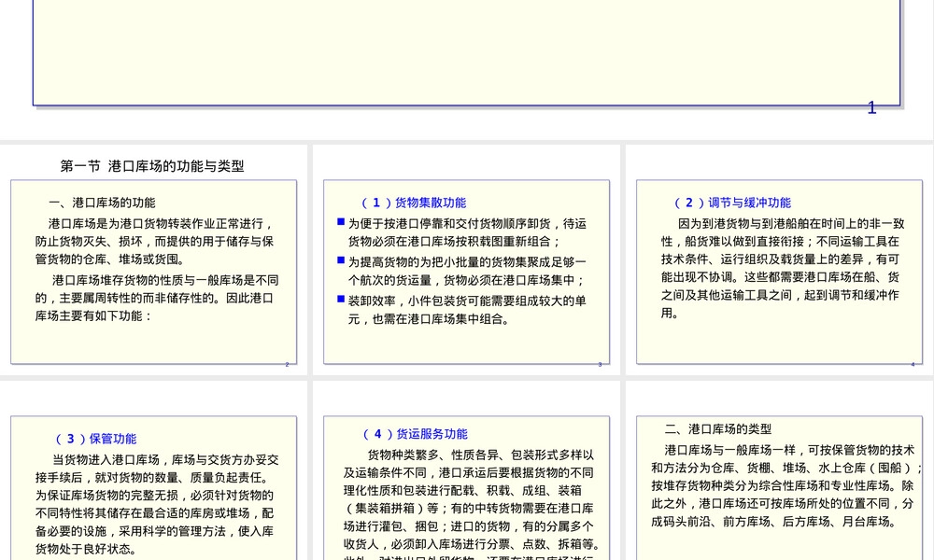Click blue heading (4)货运服务功能
This screenshot has width=934, height=560.
[x=415, y=434]
